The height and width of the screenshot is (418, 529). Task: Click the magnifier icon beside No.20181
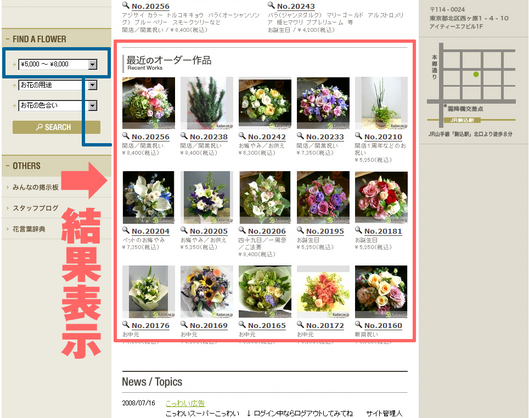point(358,230)
